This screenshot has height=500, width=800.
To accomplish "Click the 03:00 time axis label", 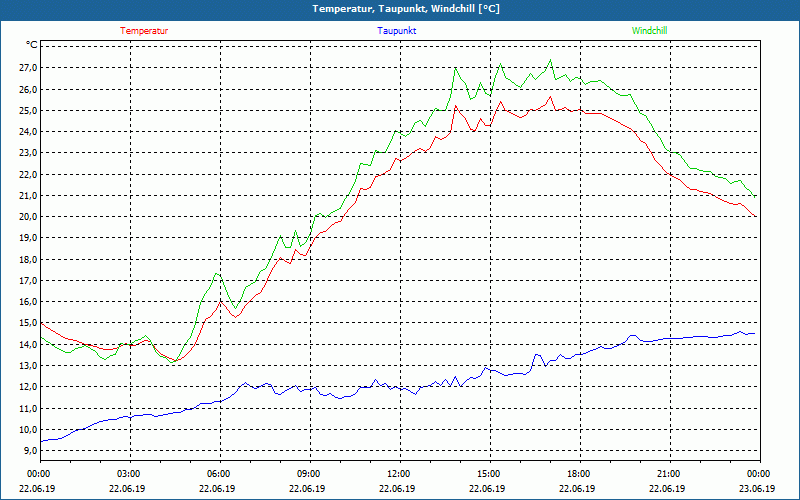I will pos(127,474).
